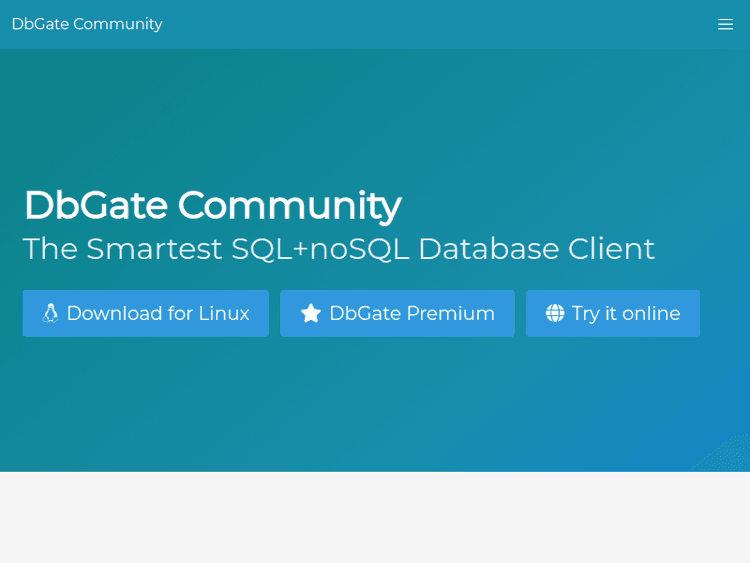Click the Linux penguin icon
Image resolution: width=750 pixels, height=563 pixels.
tap(51, 314)
